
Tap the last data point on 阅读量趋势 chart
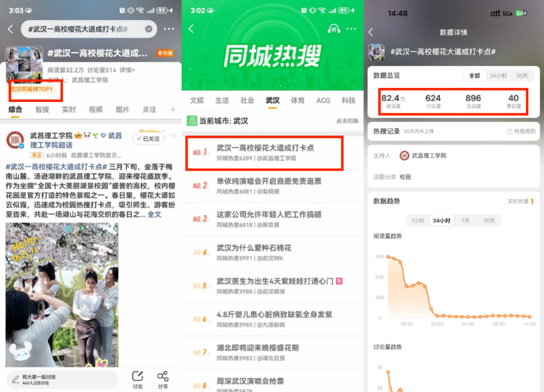(530, 317)
